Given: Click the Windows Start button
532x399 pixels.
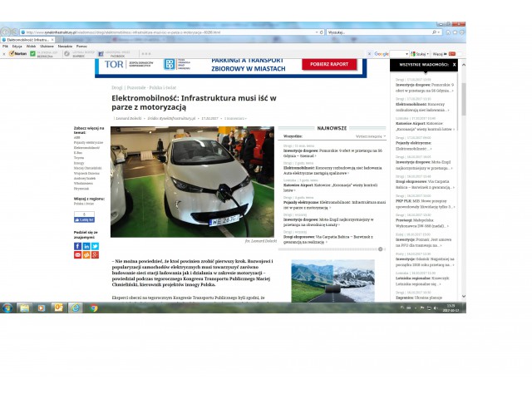Looking at the screenshot, I should coord(7,308).
